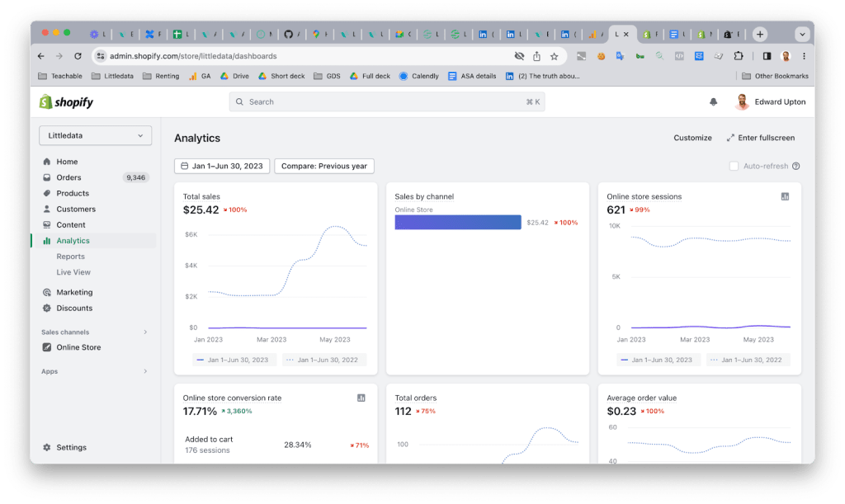
Task: Click the share icon in address bar
Action: pyautogui.click(x=536, y=56)
